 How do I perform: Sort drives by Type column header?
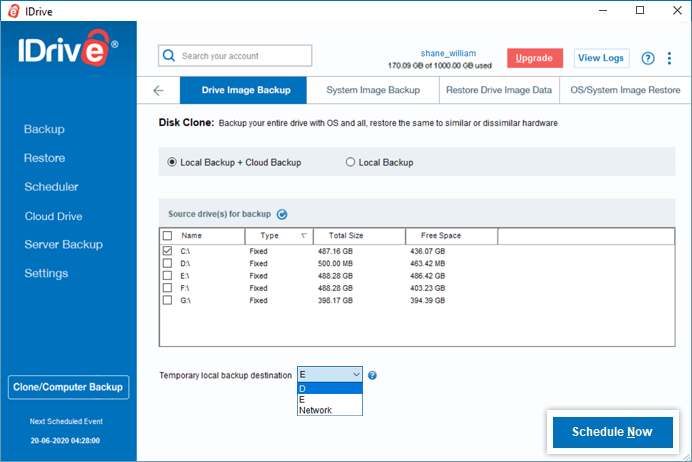(278, 236)
